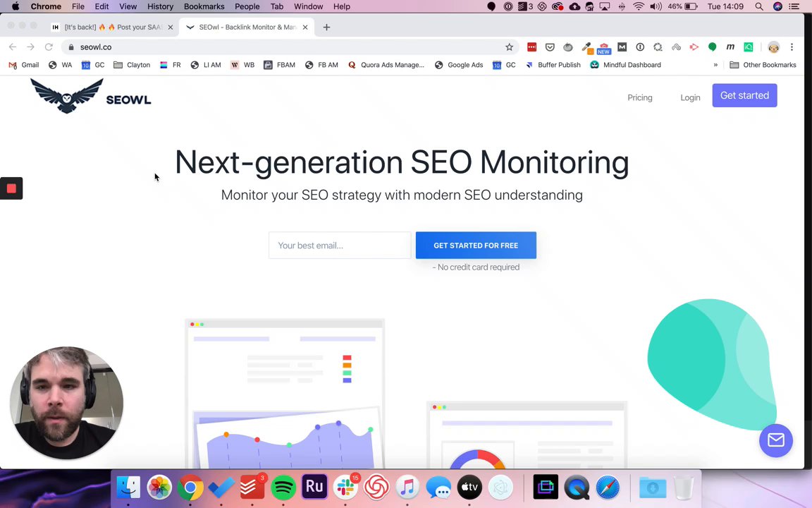Close the SEOwl tab
Image resolution: width=812 pixels, height=508 pixels.
coord(305,28)
